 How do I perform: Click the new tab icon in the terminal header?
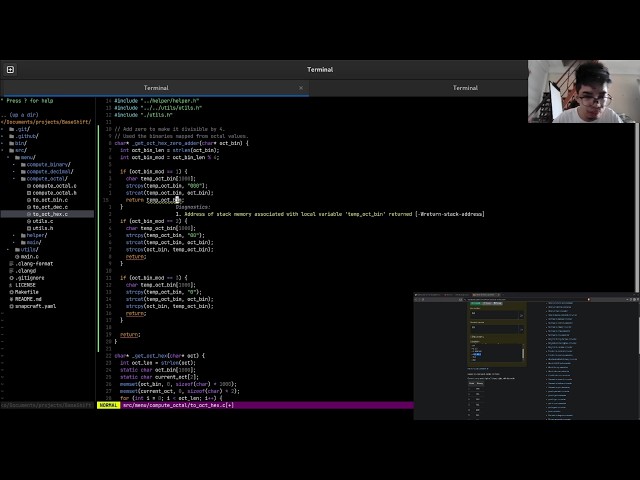(10, 70)
